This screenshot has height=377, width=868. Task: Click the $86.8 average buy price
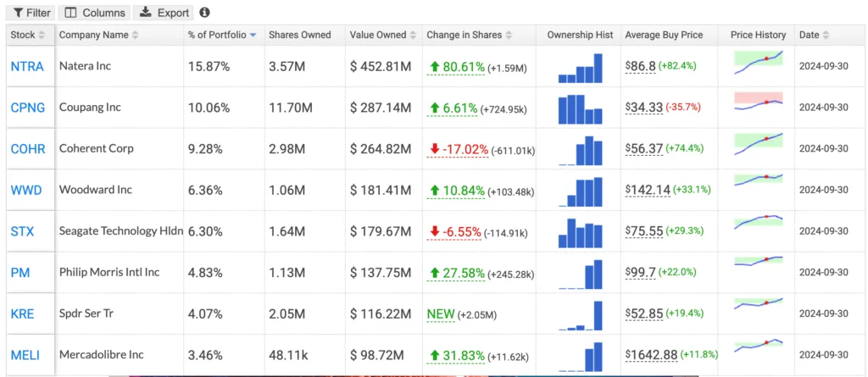(x=641, y=66)
